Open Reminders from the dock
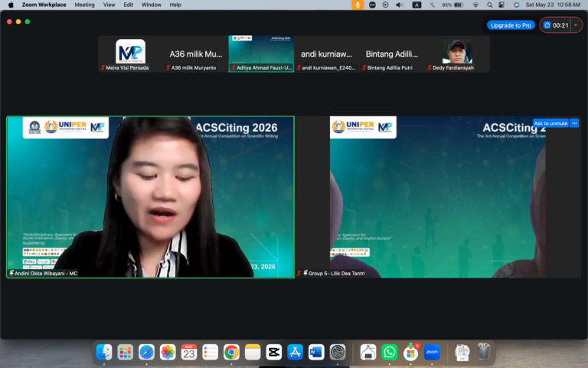The image size is (588, 368). point(210,352)
